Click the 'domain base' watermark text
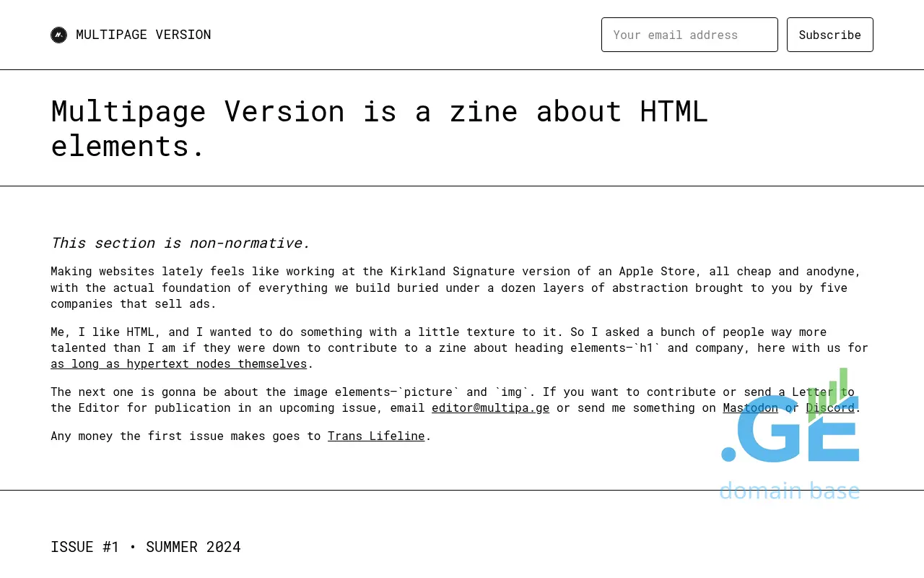Image resolution: width=924 pixels, height=578 pixels. 789,491
